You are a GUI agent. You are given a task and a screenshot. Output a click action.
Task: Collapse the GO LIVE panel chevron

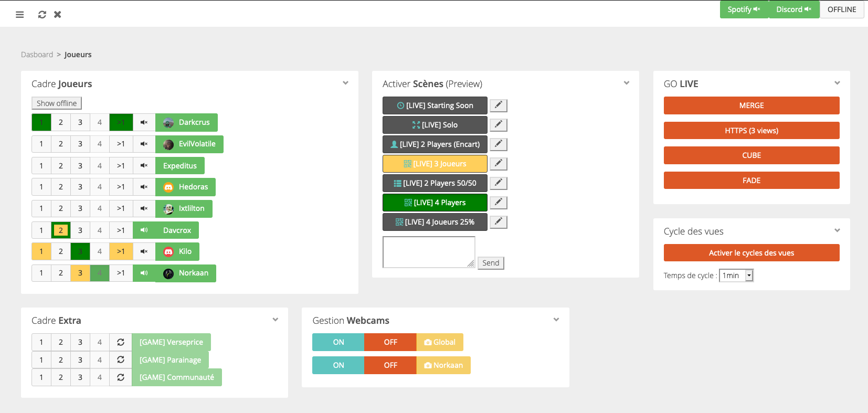tap(837, 83)
